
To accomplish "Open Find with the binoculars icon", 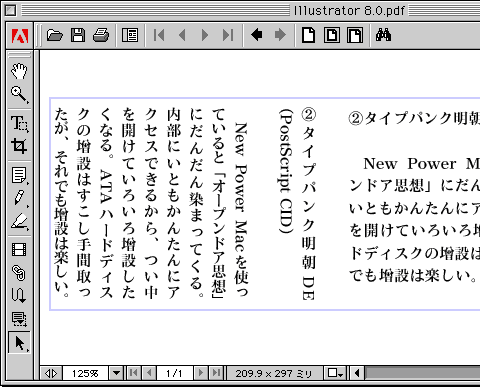I will (383, 35).
